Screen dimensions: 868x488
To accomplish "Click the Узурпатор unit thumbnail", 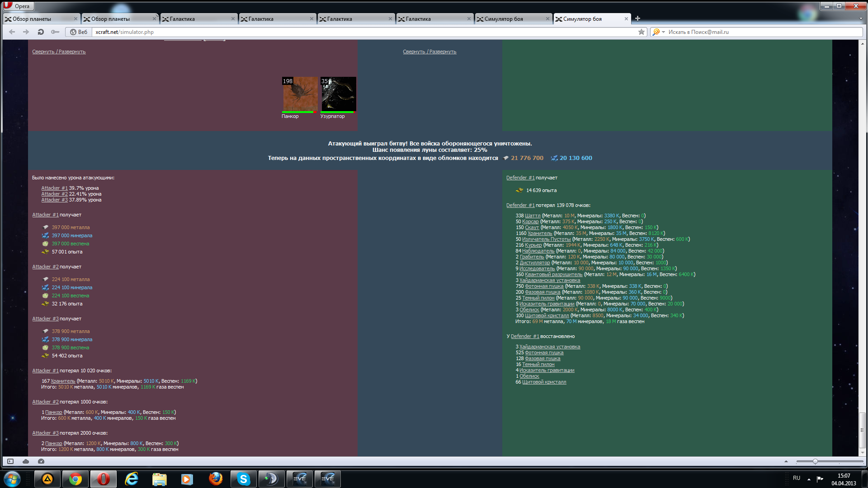I will tap(338, 94).
